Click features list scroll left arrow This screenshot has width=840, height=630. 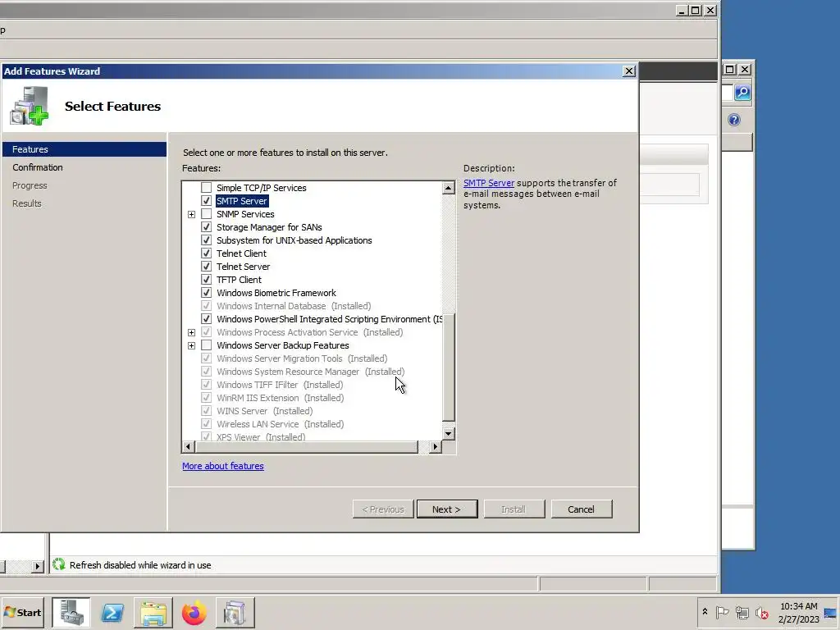(x=188, y=447)
